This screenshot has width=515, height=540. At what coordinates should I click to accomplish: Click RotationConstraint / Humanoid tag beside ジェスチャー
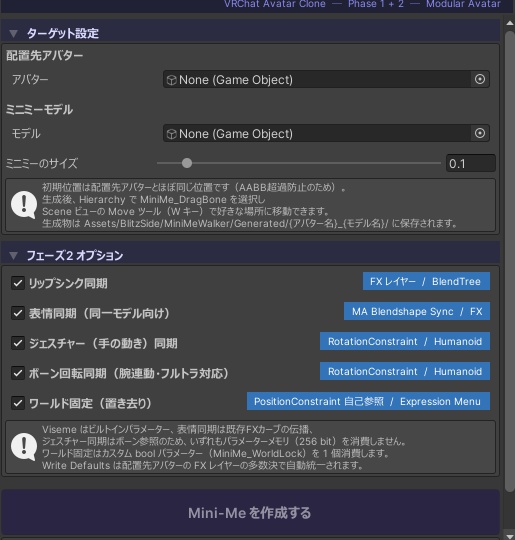pyautogui.click(x=405, y=341)
